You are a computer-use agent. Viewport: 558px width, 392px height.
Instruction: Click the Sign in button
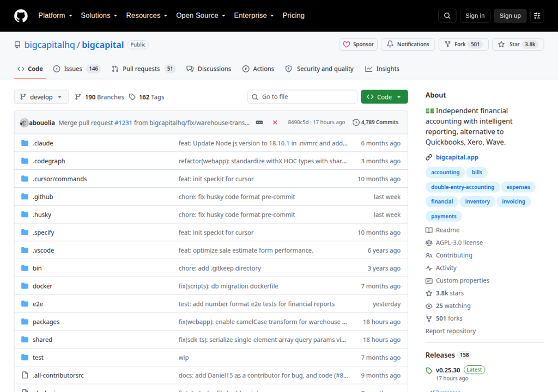475,16
